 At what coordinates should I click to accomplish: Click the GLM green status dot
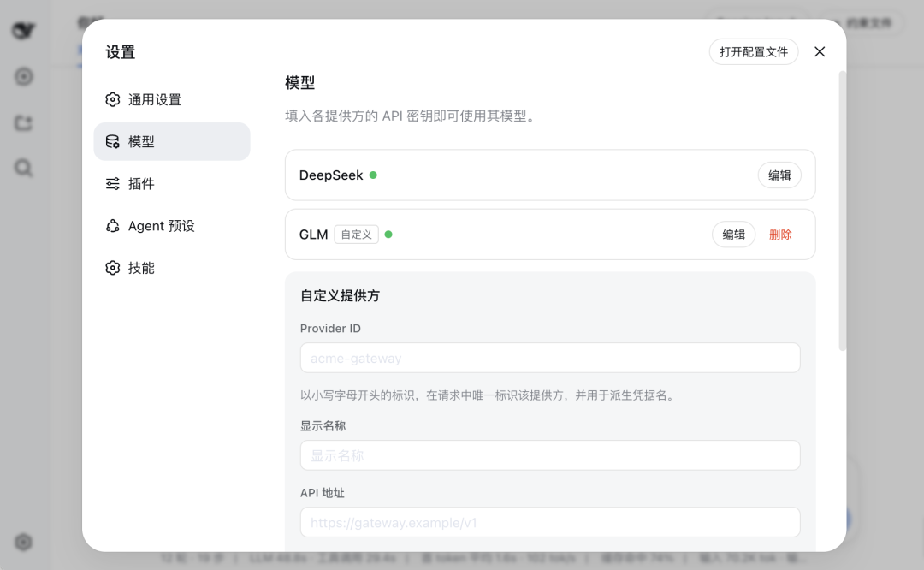coord(388,235)
